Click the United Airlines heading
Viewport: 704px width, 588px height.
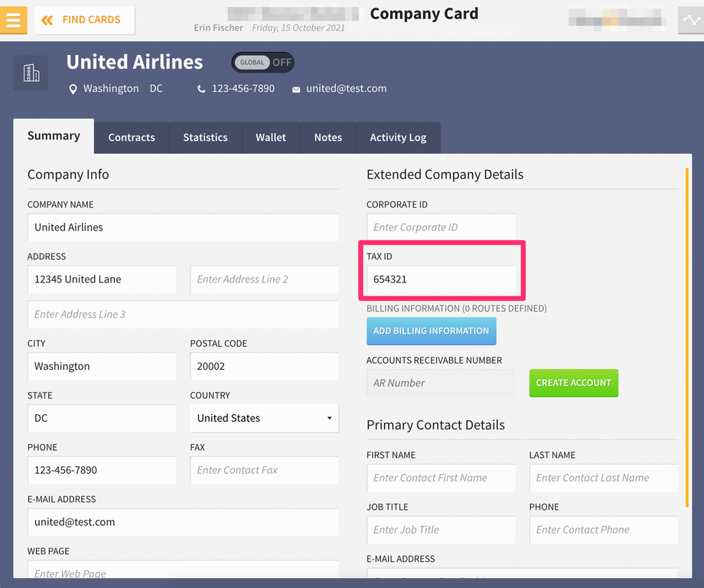point(135,62)
